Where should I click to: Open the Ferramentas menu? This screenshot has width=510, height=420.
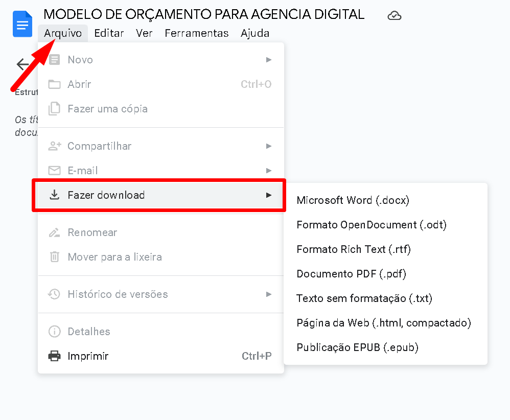(196, 33)
